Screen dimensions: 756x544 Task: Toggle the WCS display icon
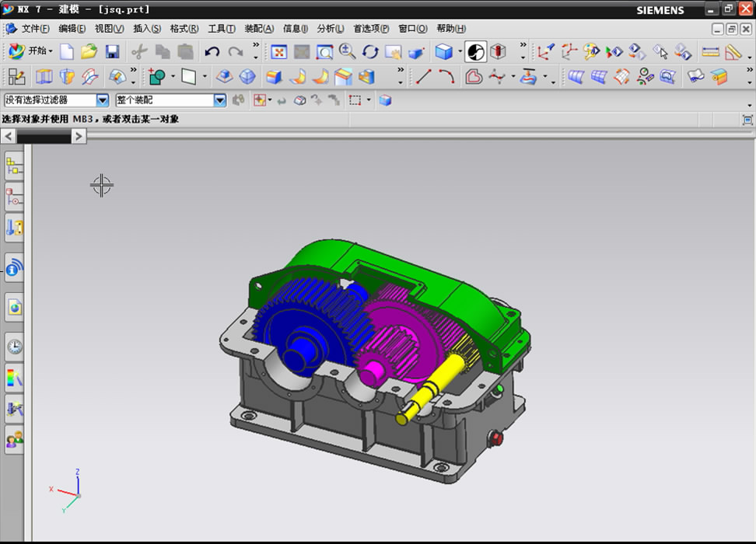coord(546,52)
